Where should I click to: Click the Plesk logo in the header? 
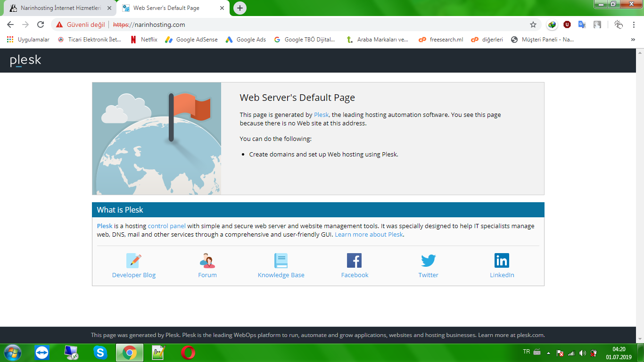click(25, 60)
